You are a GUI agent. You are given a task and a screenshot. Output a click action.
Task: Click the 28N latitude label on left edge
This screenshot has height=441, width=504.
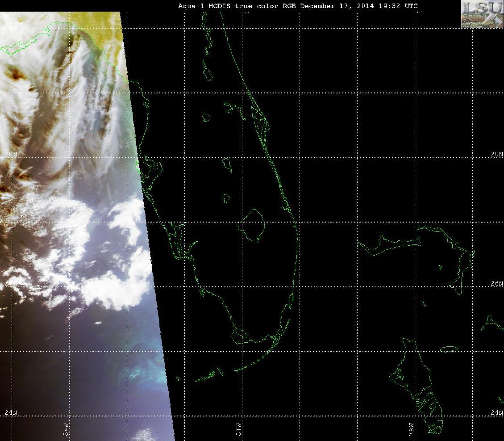(11, 154)
